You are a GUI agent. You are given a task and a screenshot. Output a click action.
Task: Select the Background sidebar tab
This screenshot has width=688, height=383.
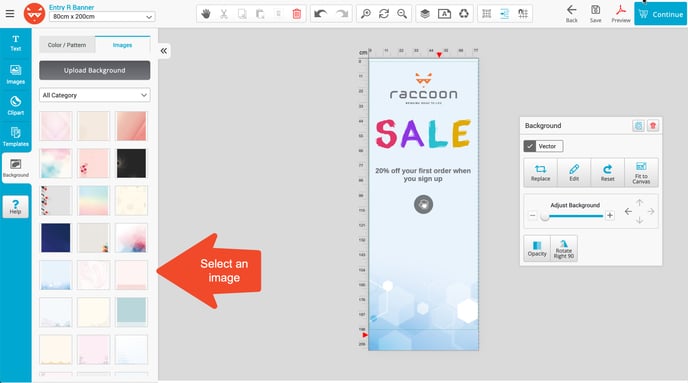point(16,168)
